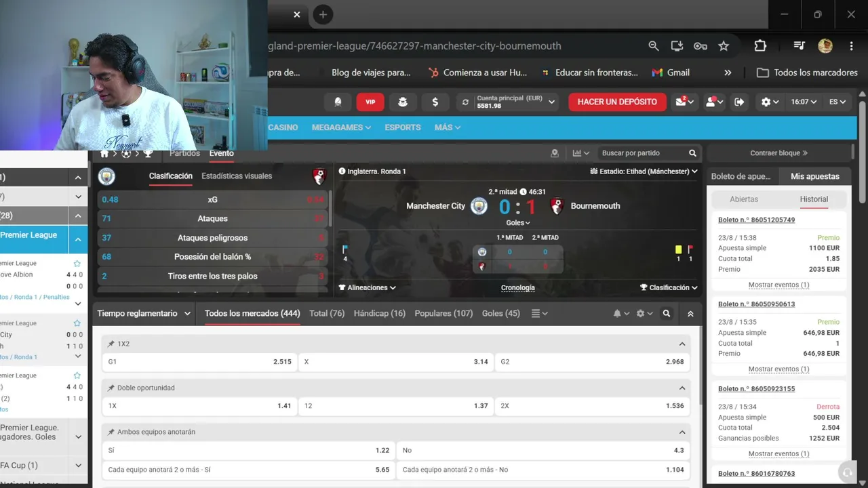This screenshot has height=488, width=868.
Task: Click the Bournemouth crest in stats panel
Action: (319, 176)
